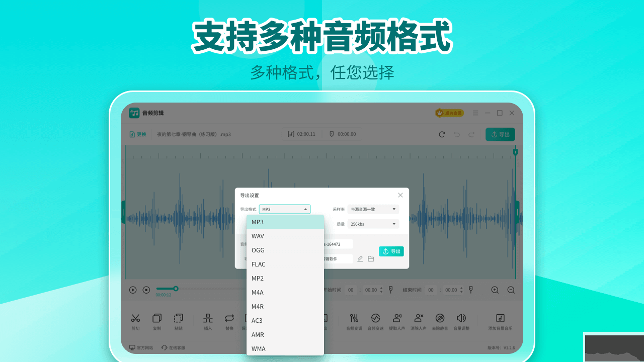Open the 在线客服 online support link

[173, 347]
